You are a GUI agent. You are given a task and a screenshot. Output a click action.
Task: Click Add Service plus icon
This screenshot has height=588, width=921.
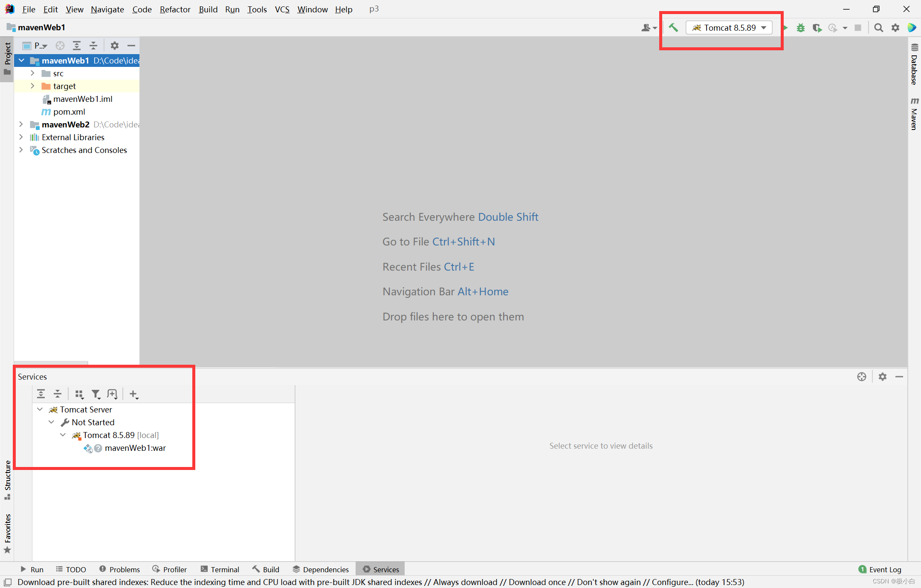133,394
